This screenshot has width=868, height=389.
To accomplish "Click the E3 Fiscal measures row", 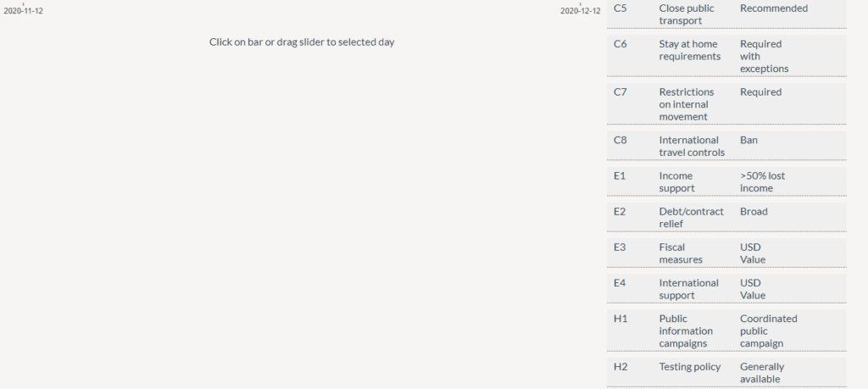I will tap(726, 253).
